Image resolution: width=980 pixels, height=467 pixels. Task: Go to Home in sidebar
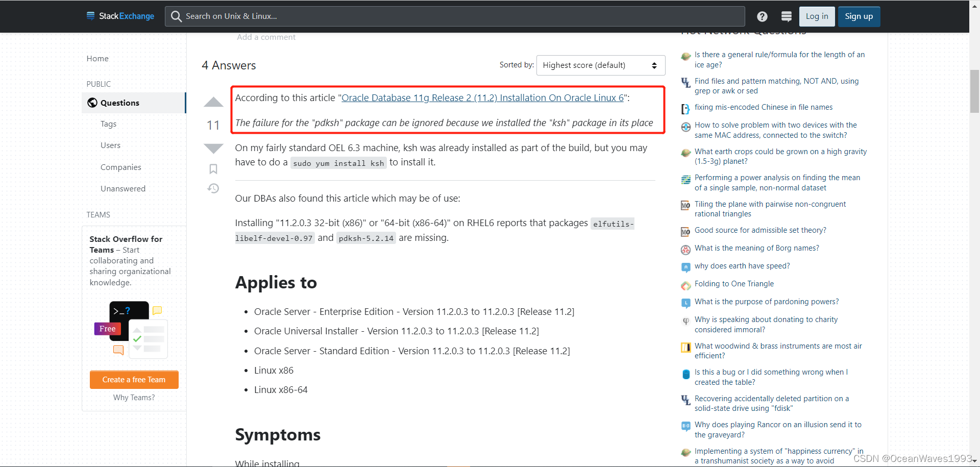pos(97,59)
